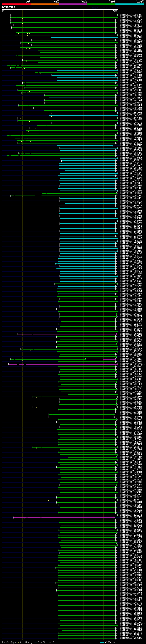The height and width of the screenshot is (644, 146).
Task: Select label UniRef100_C5Y8M6
Action: (x=131, y=334)
